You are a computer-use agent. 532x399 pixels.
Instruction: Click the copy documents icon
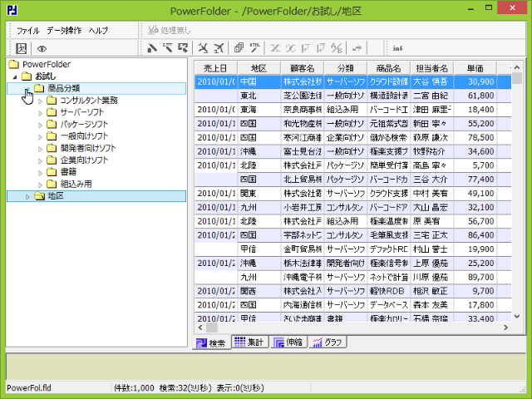pos(239,48)
